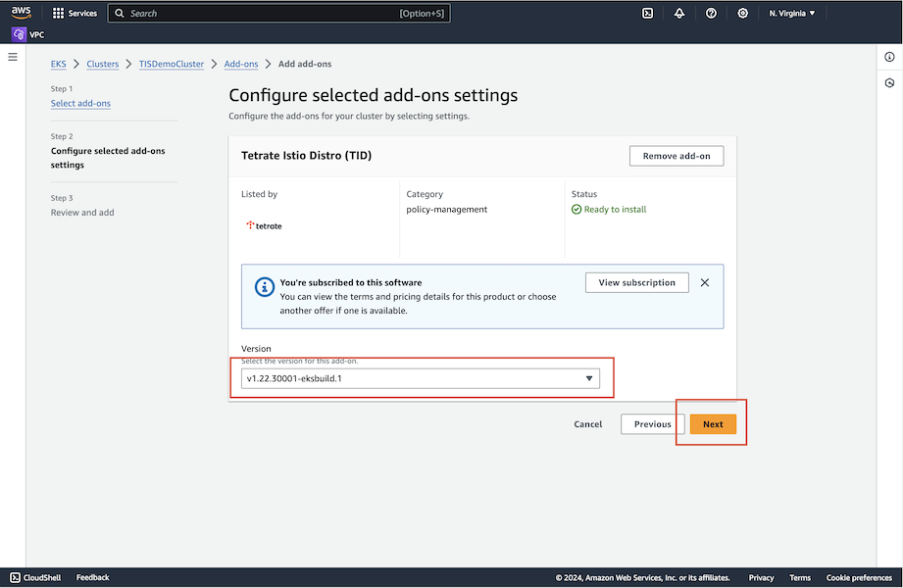Click the info icon in subscription banner
The height and width of the screenshot is (588, 903).
click(265, 287)
